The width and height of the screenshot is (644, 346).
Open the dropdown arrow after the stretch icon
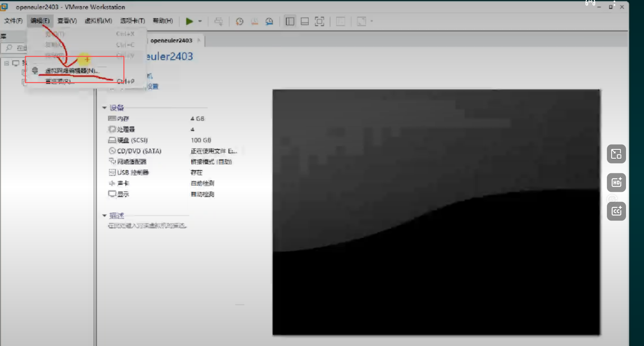click(372, 21)
